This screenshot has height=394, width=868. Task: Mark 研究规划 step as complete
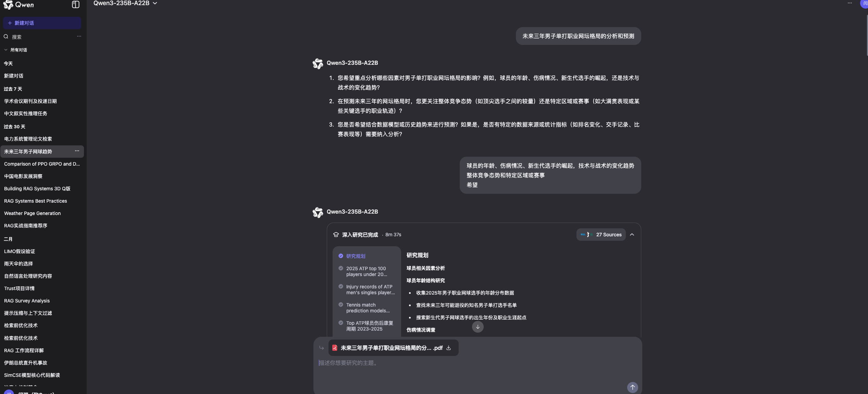(340, 256)
